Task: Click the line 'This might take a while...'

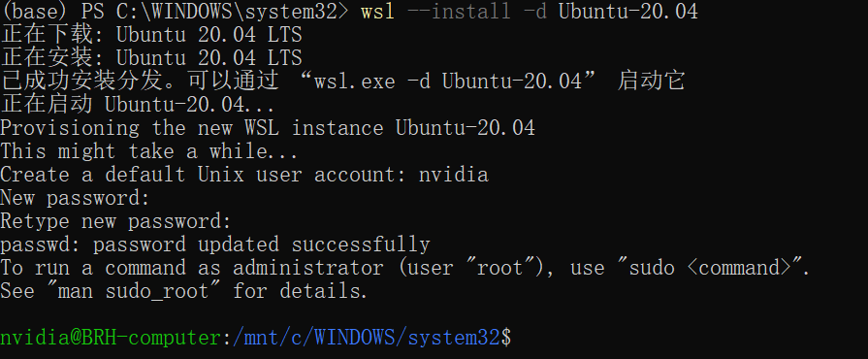Action: [x=149, y=151]
